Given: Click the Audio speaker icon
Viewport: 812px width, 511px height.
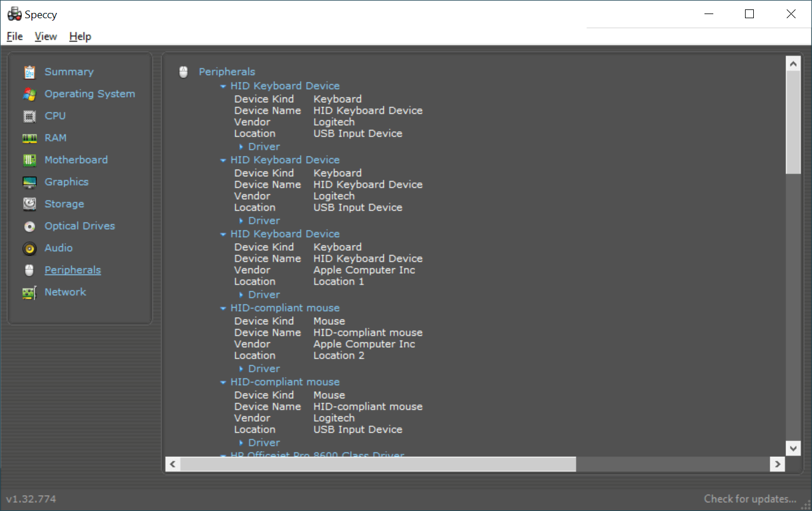Looking at the screenshot, I should pos(29,248).
